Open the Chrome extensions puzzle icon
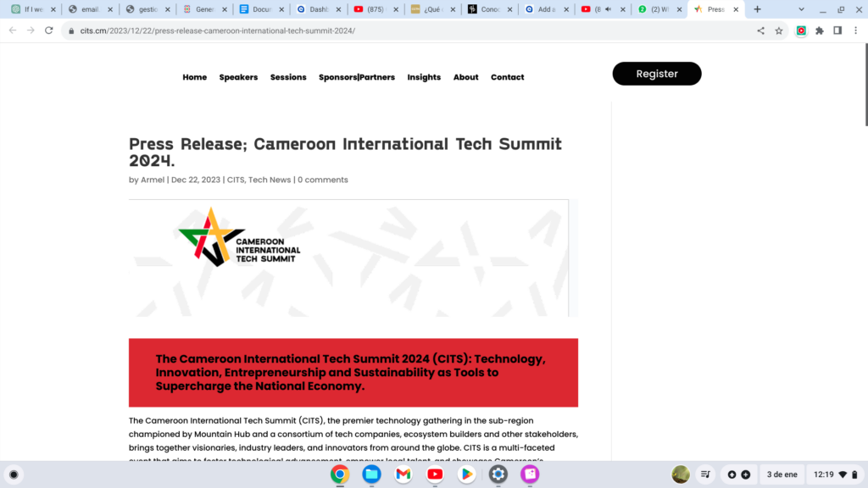868x488 pixels. click(819, 30)
